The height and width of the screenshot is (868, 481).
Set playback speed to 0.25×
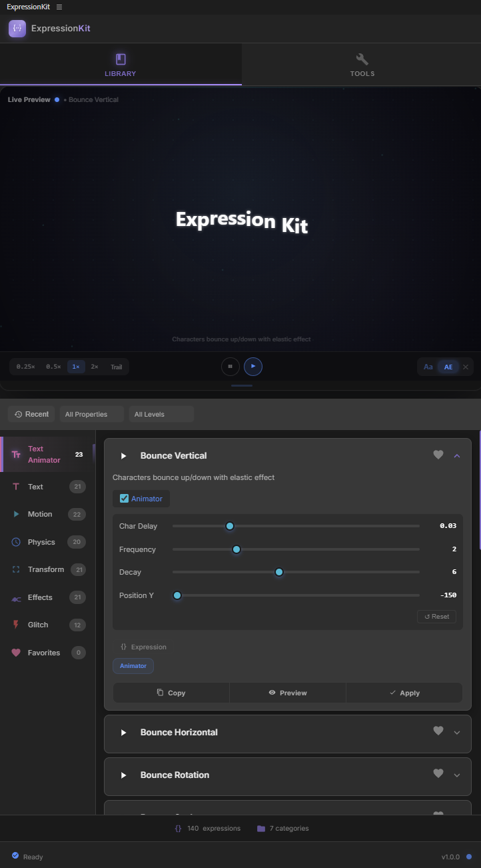tap(26, 367)
